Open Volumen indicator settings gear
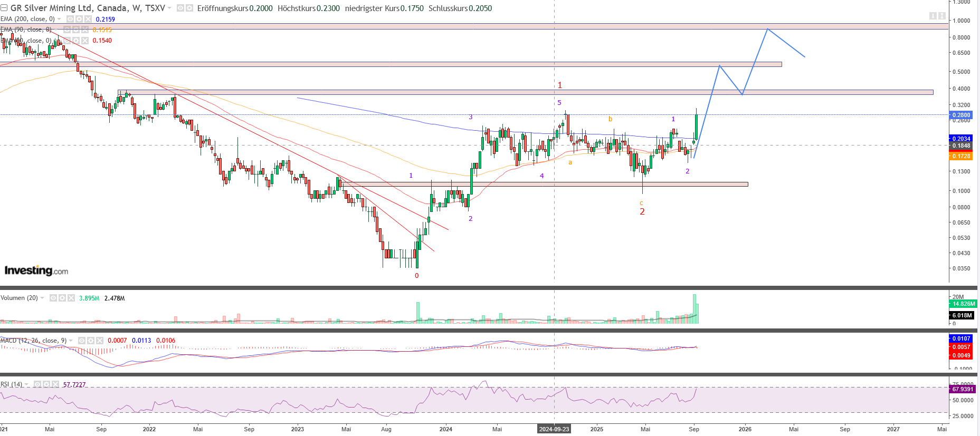 (x=62, y=298)
